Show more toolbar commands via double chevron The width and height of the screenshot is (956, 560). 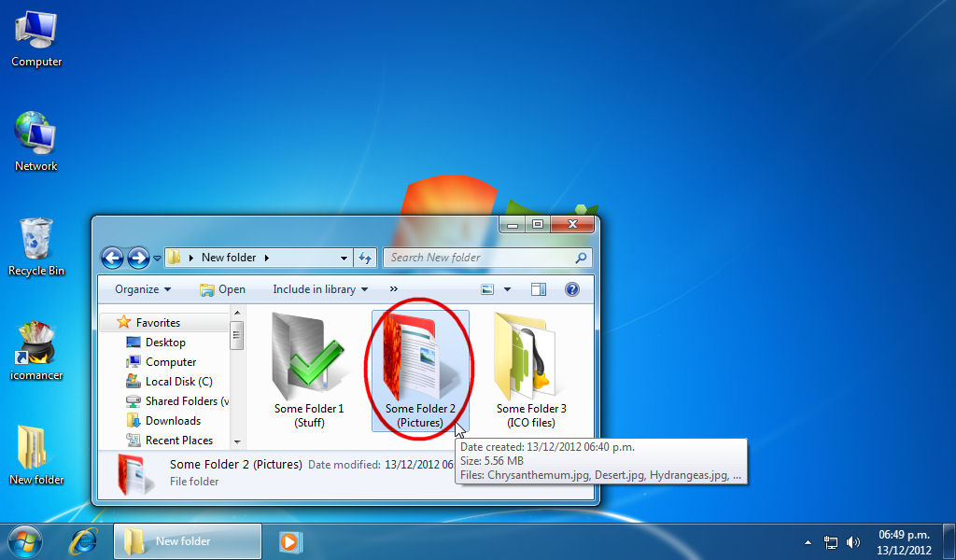click(394, 289)
